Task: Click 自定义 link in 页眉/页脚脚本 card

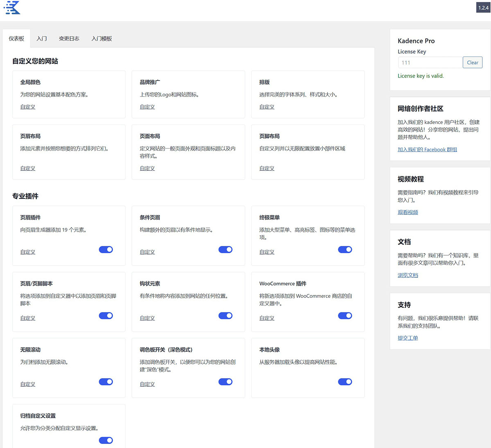Action: tap(28, 318)
